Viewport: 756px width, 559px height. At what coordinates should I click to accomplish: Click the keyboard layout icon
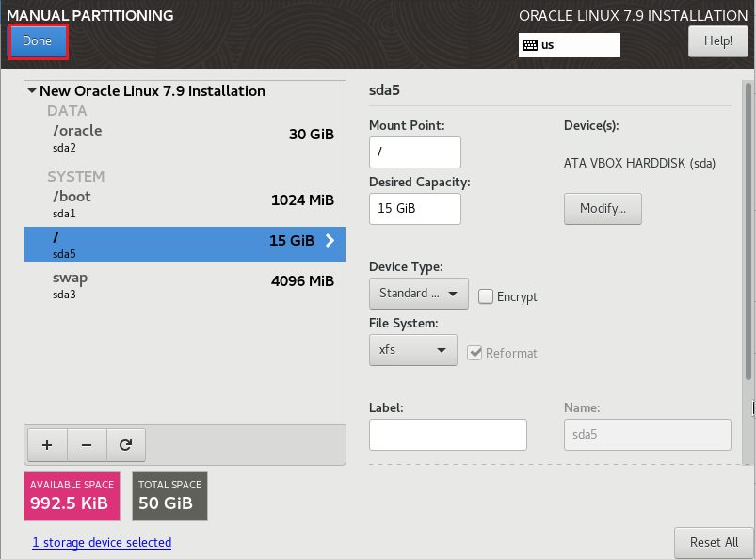pos(530,45)
